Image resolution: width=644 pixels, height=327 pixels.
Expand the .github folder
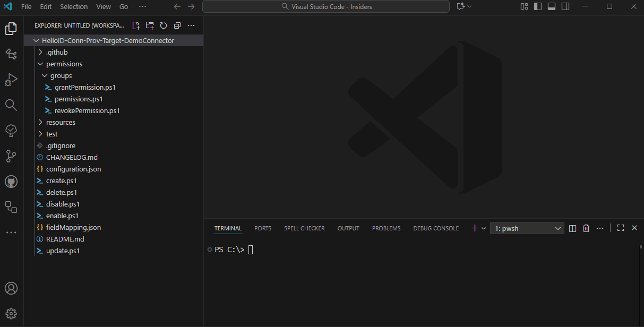coord(114,52)
